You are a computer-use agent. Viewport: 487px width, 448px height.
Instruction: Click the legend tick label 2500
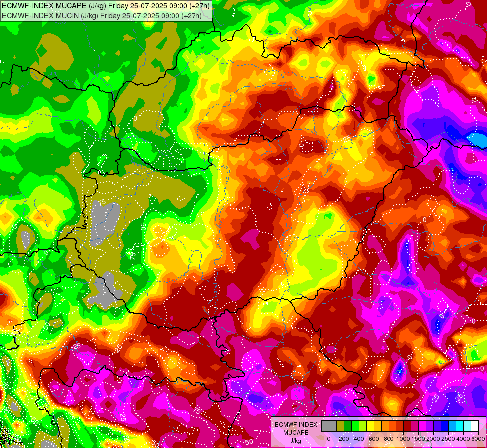(x=448, y=439)
